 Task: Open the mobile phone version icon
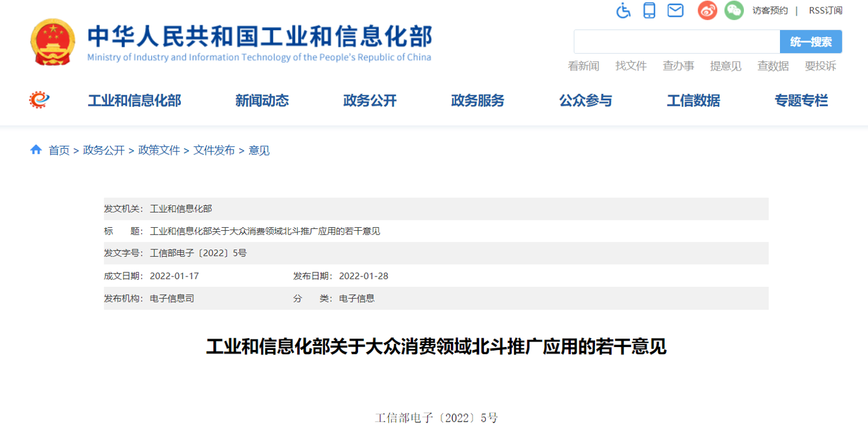[649, 10]
